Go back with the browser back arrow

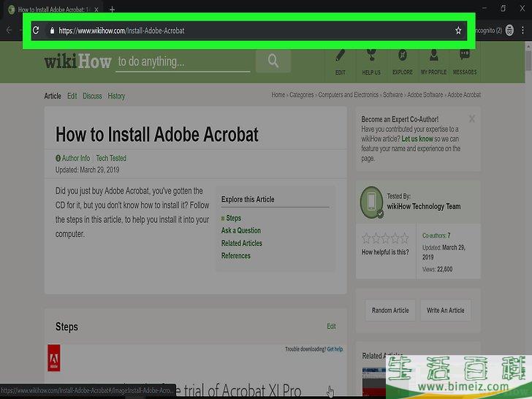point(9,30)
